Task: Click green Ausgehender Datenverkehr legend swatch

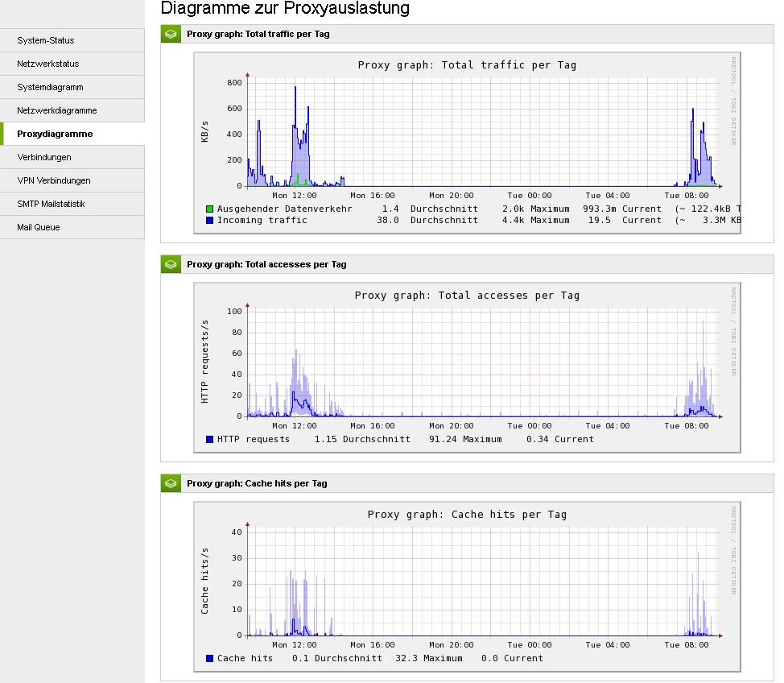Action: tap(209, 209)
